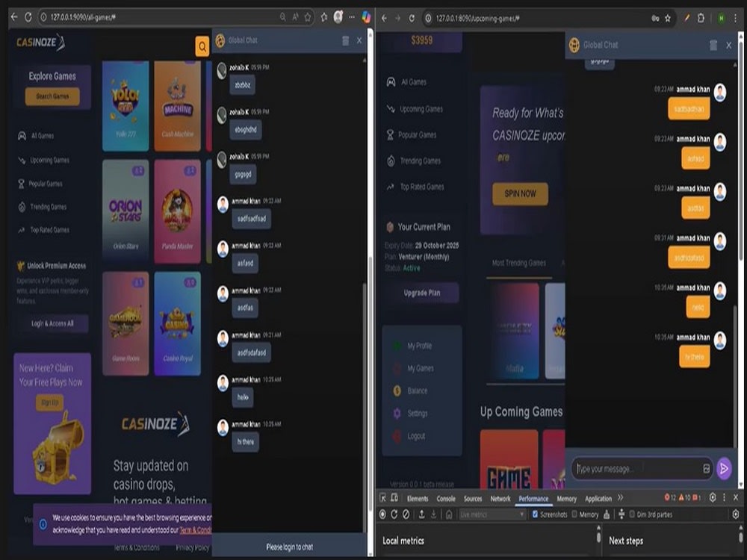
Task: Toggle DevTools device toolbar icon
Action: coord(394,498)
